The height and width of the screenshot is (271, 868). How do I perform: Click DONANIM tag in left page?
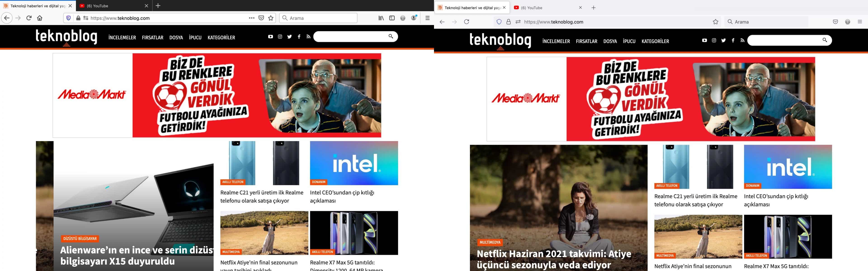(318, 182)
